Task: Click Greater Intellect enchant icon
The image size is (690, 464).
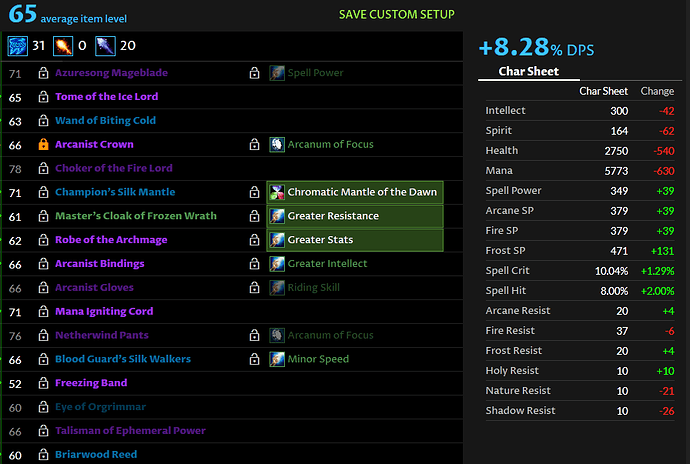Action: tap(277, 264)
